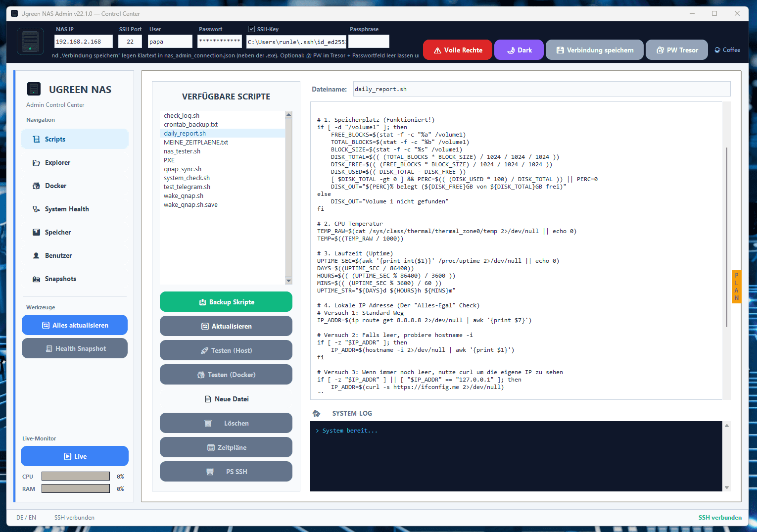Click Verbindung speichern button
Screen dimensions: 757x532
coord(595,50)
